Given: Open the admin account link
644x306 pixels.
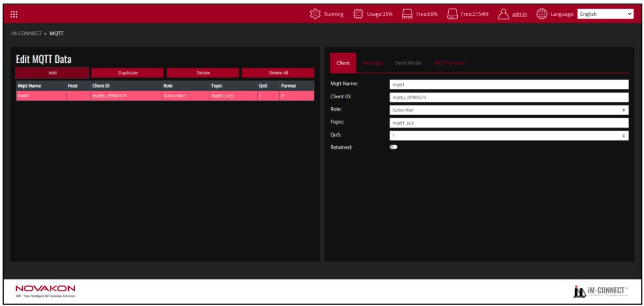Looking at the screenshot, I should click(x=519, y=14).
